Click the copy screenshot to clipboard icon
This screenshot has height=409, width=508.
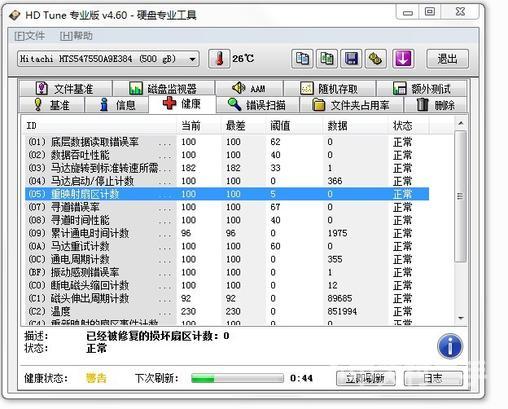click(327, 59)
